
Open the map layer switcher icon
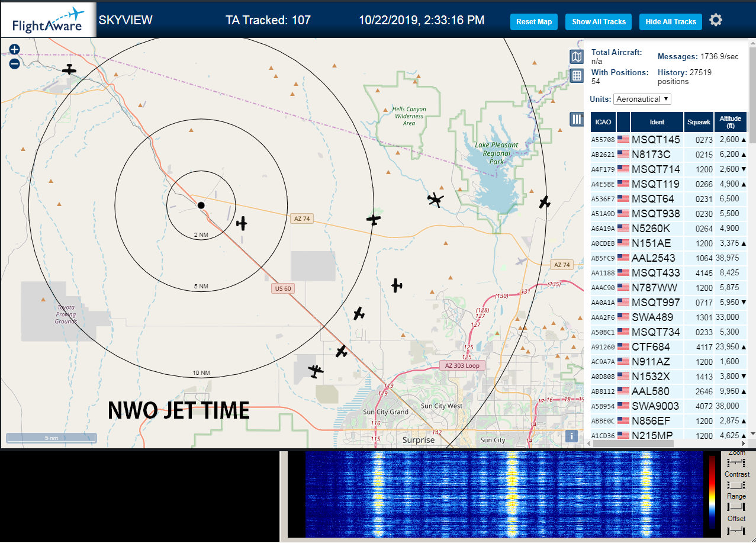point(577,56)
